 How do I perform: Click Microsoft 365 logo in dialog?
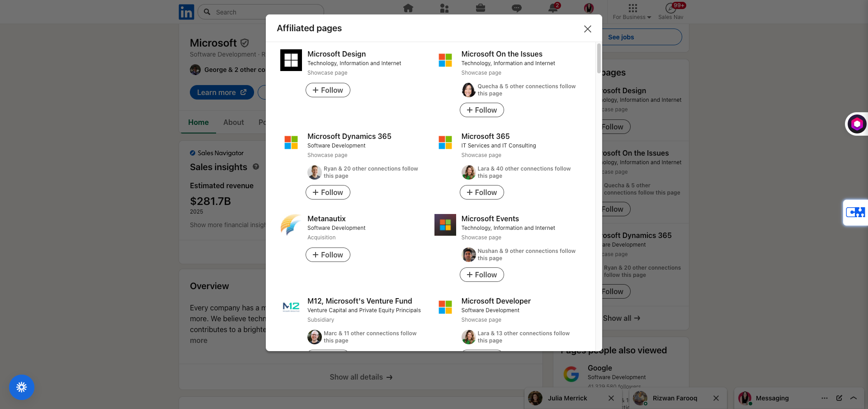(445, 143)
